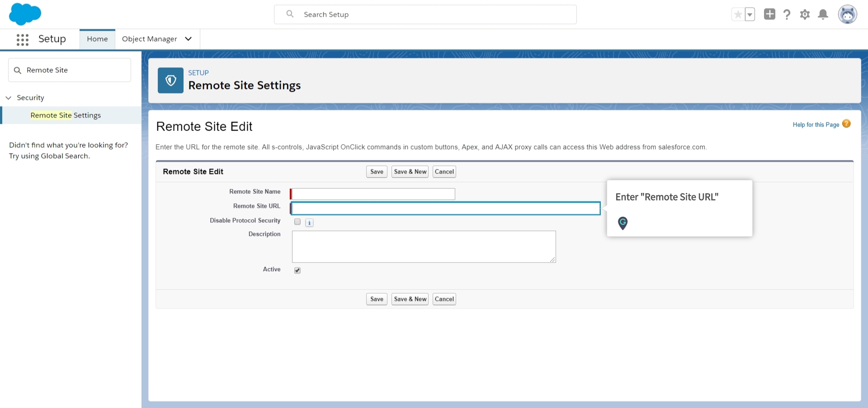Open the global actions plus icon
Viewport: 868px width, 408px height.
click(769, 14)
